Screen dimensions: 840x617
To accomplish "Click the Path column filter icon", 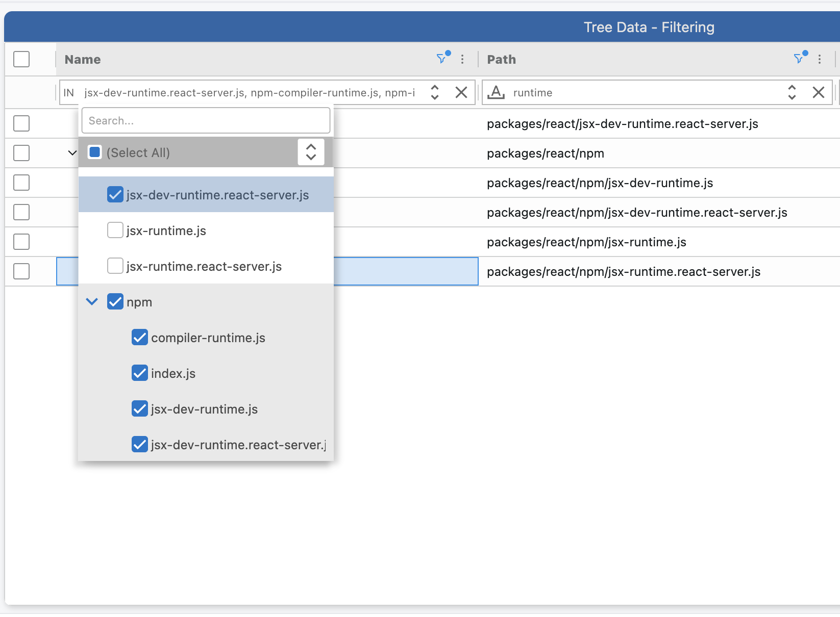I will pos(800,59).
